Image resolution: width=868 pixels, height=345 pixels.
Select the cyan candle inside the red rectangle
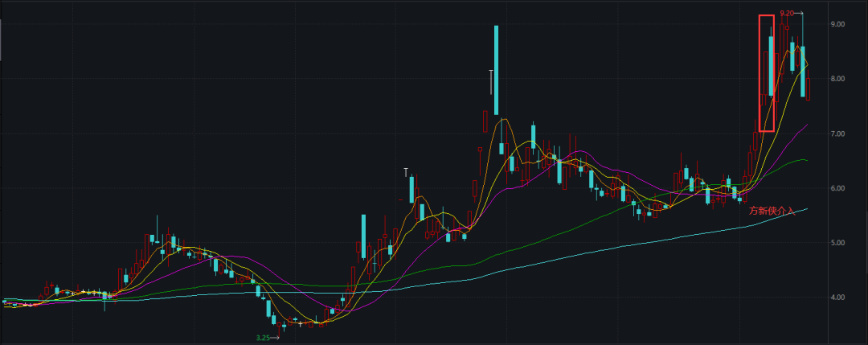pyautogui.click(x=772, y=66)
